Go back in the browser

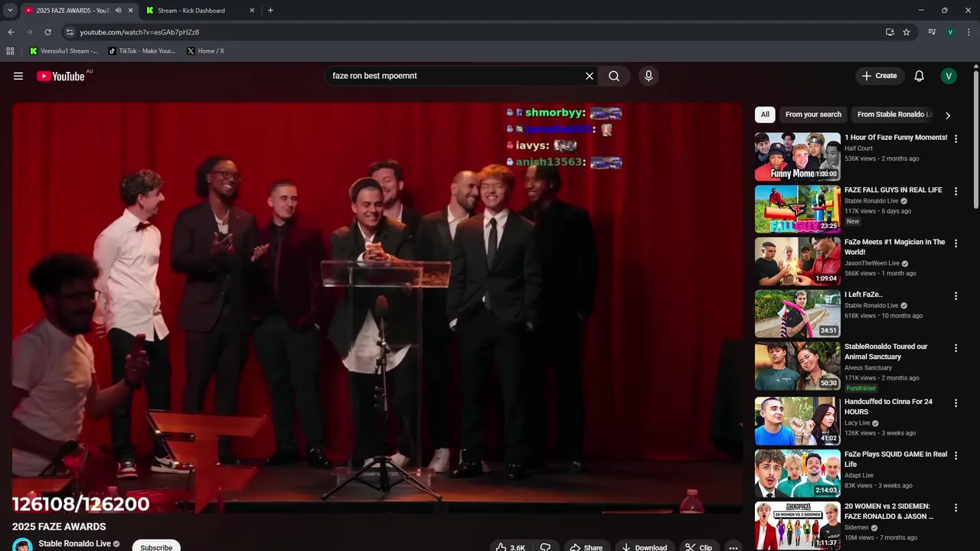[x=11, y=32]
